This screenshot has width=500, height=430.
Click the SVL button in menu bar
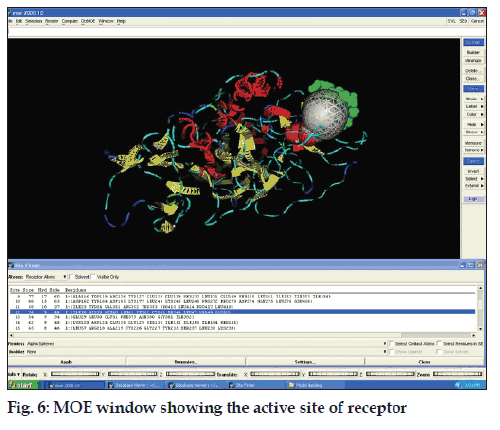click(x=452, y=21)
